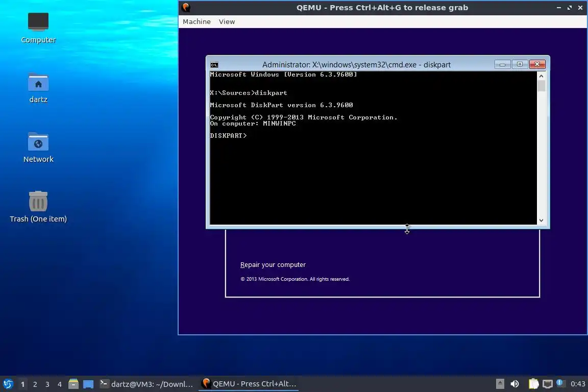Open the View menu in QEMU
Image resolution: width=588 pixels, height=392 pixels.
(227, 22)
